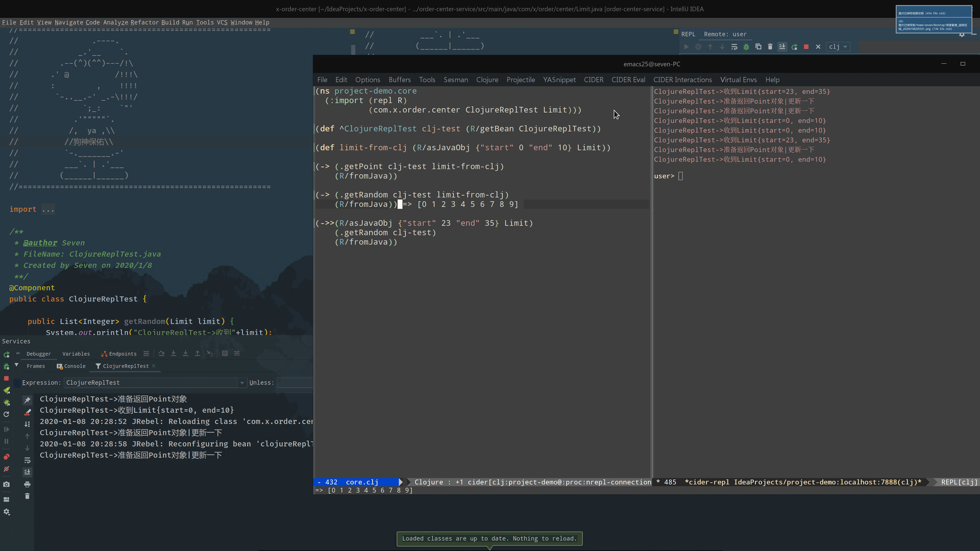Click the print console output icon
Screen dimensions: 980x551
tap(27, 484)
